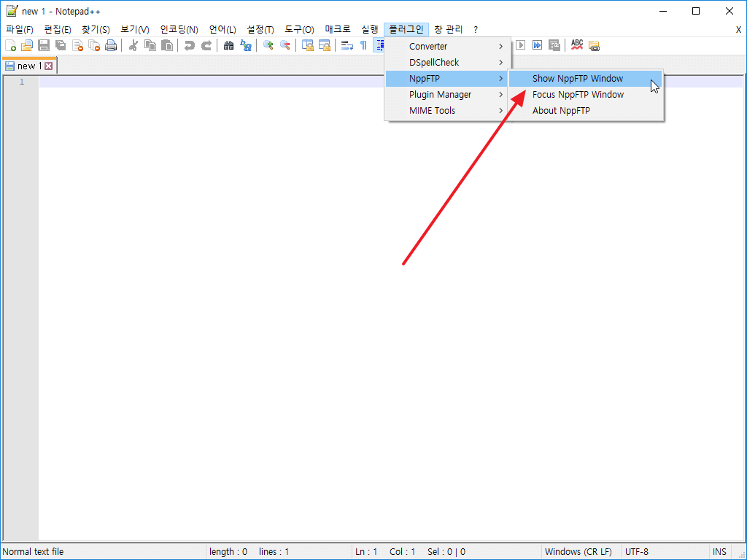Viewport: 747px width, 560px height.
Task: Open the 설정(T) menu
Action: 260,29
